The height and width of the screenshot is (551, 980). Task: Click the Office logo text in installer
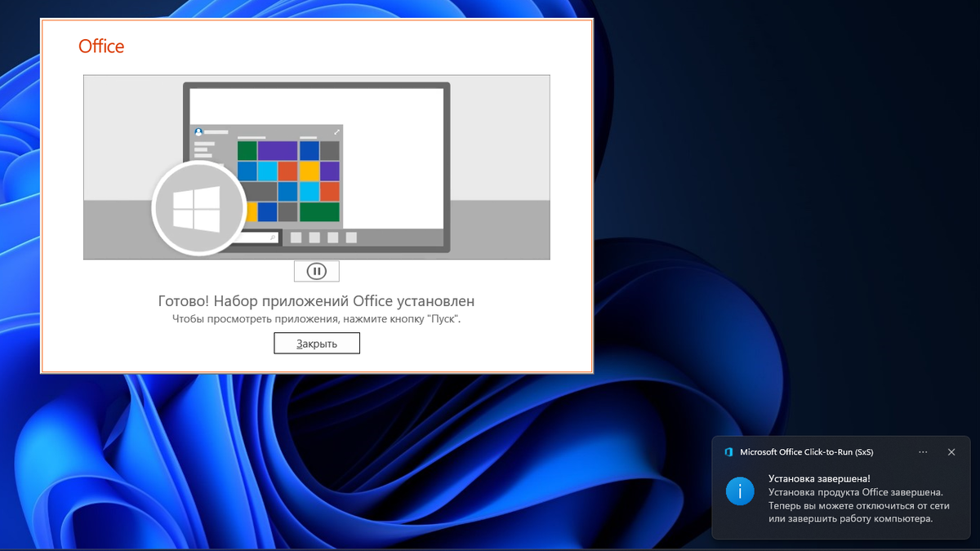tap(101, 47)
